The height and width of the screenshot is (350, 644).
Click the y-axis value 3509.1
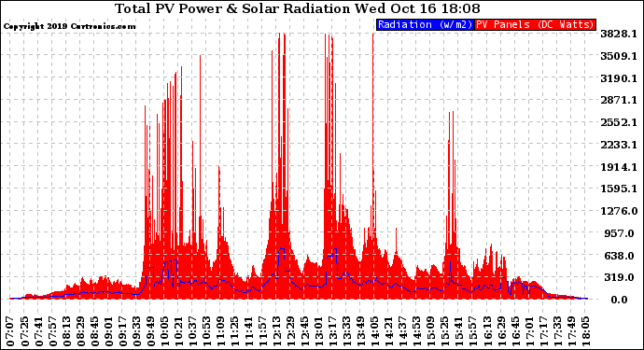619,56
